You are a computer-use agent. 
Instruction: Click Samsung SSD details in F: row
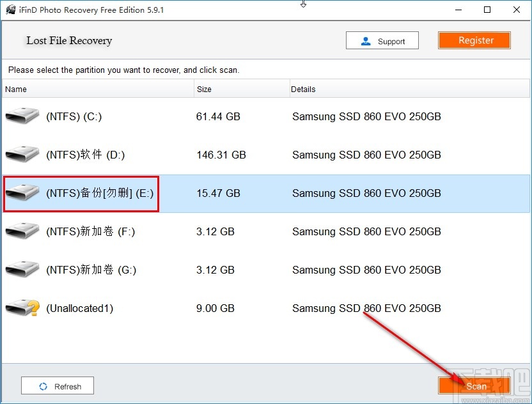[366, 231]
